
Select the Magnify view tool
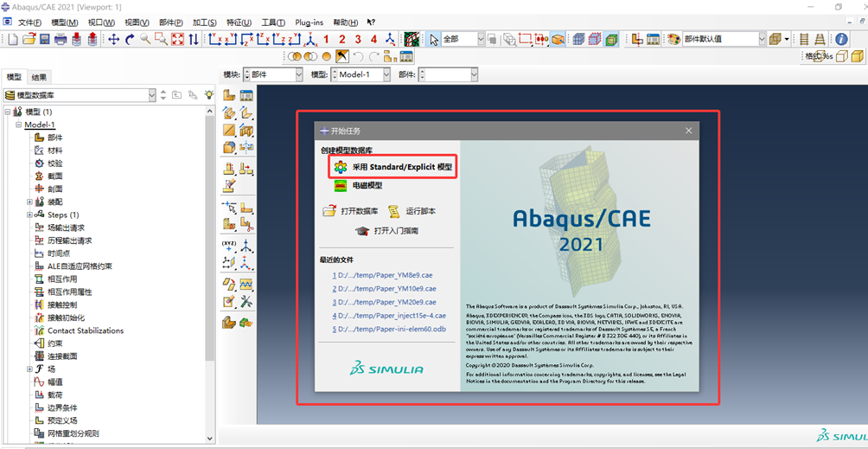(145, 39)
